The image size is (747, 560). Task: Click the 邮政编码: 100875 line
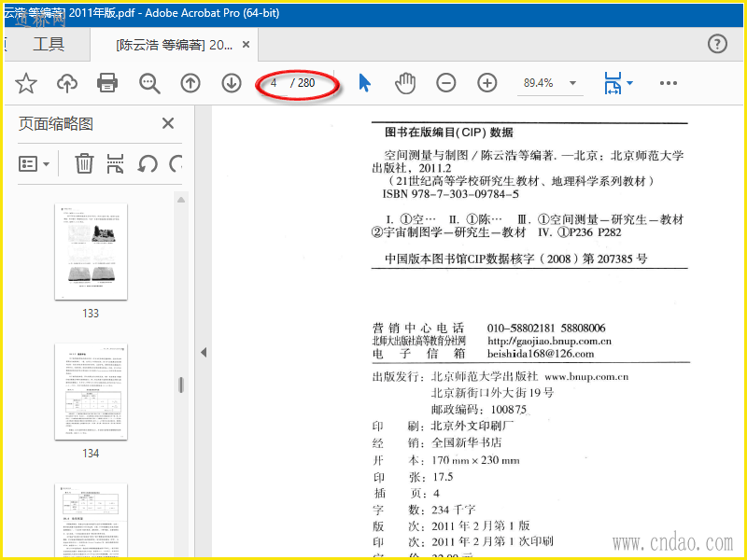(x=479, y=410)
